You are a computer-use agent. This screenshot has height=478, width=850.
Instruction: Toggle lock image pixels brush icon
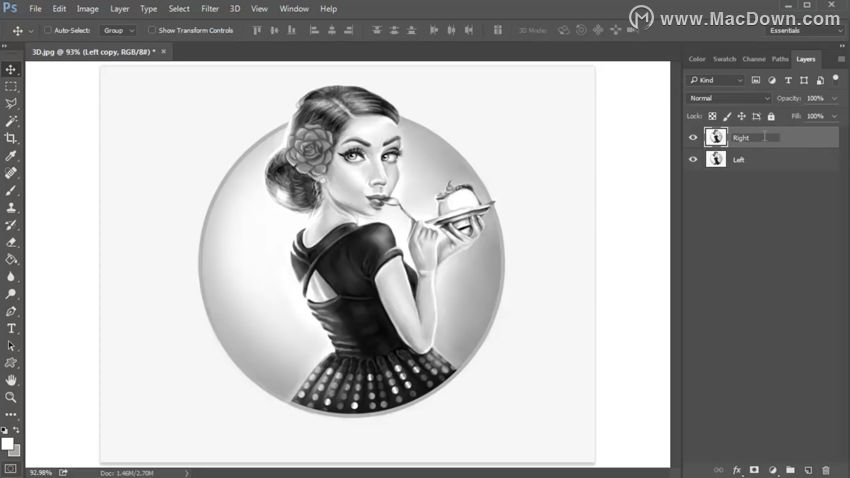[x=727, y=116]
